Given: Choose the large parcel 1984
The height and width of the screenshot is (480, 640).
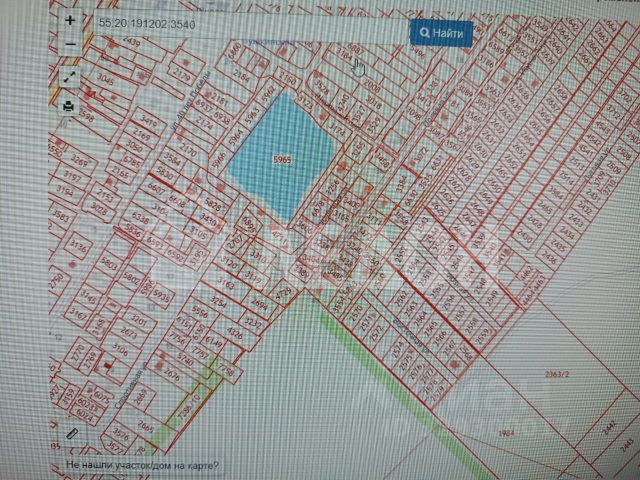Looking at the screenshot, I should 506,433.
